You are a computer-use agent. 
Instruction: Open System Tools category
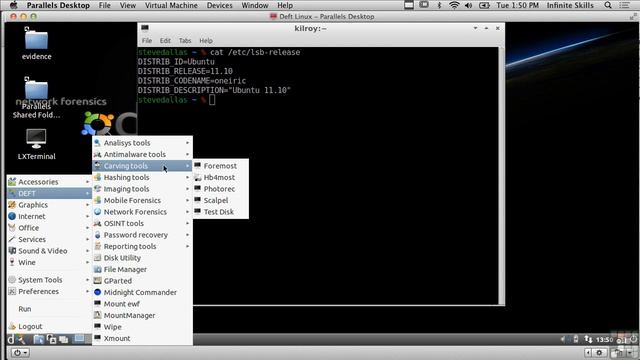pyautogui.click(x=49, y=280)
